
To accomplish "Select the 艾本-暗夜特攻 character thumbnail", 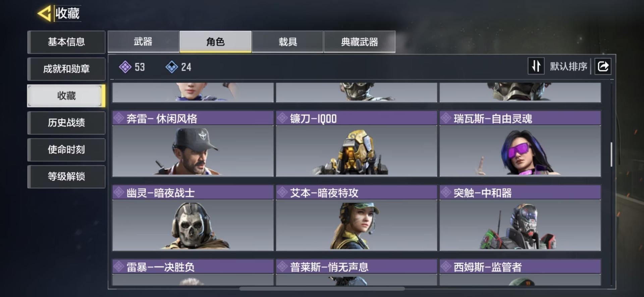I will [357, 225].
